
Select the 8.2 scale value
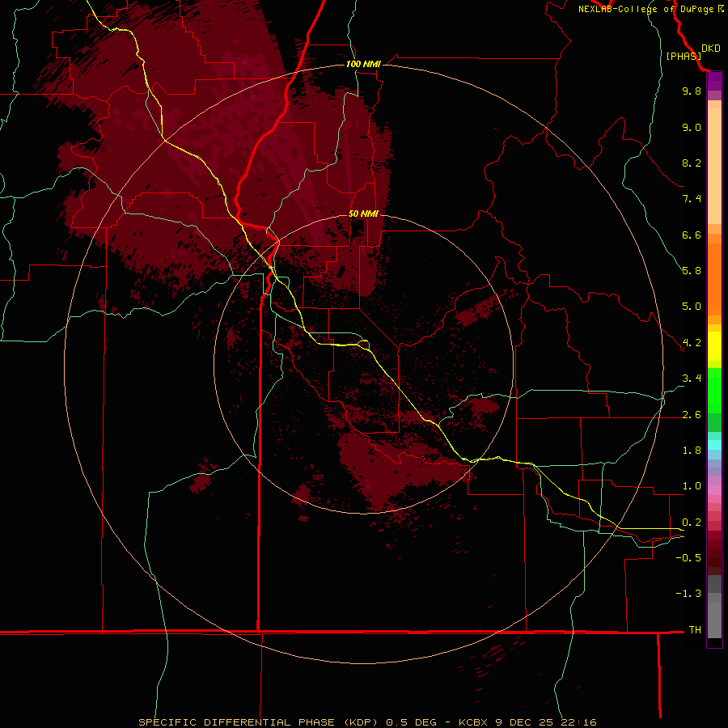pyautogui.click(x=692, y=163)
